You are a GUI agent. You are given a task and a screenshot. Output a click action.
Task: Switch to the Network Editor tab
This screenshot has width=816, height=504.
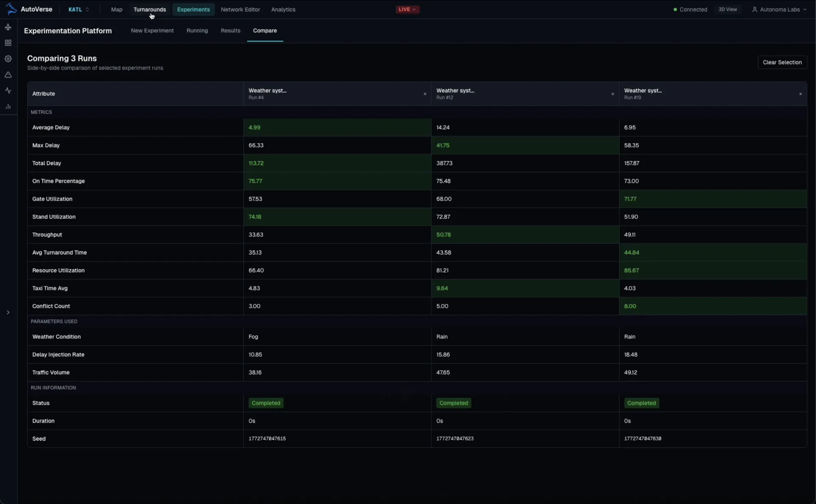[x=240, y=9]
